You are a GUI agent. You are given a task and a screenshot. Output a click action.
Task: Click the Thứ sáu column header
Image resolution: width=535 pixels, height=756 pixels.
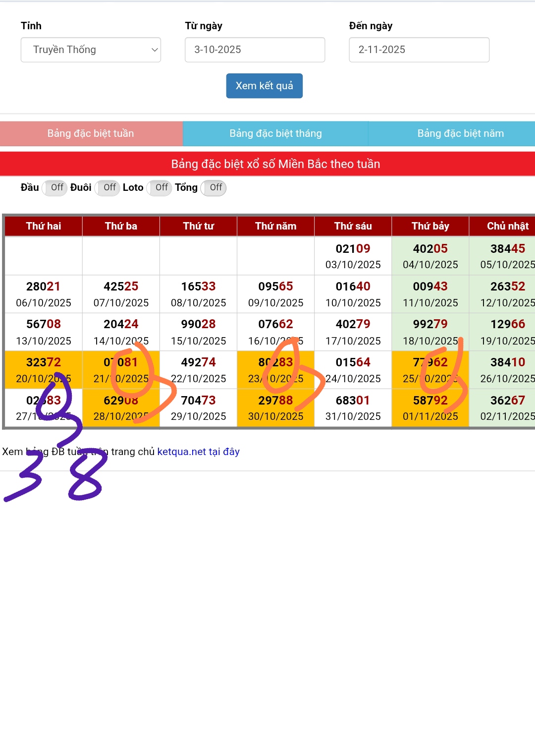[x=353, y=226]
